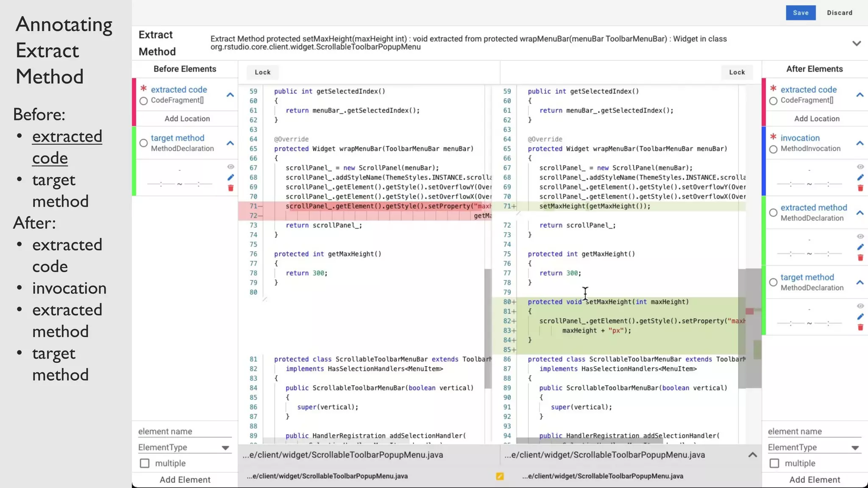Viewport: 868px width, 488px height.
Task: Show After target method location eye icon
Action: tap(860, 306)
